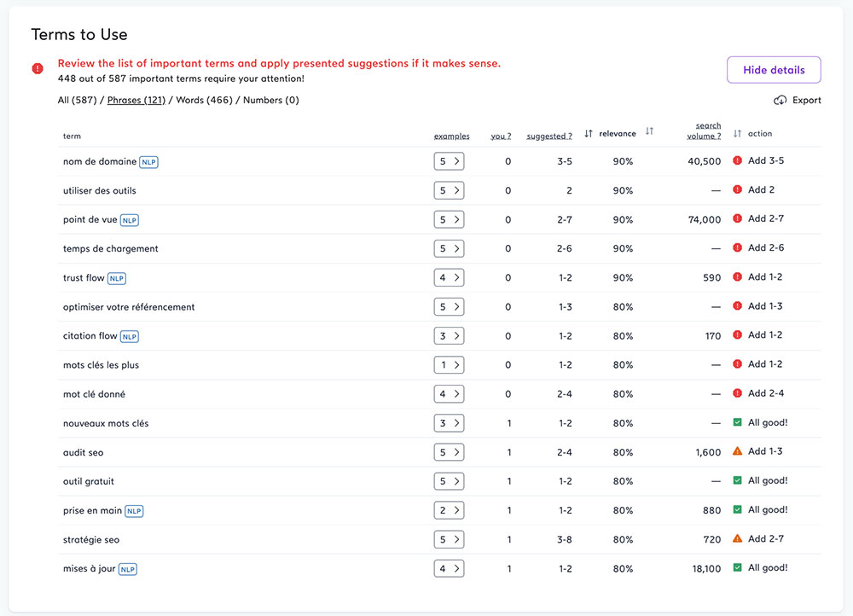Click the you column header
The width and height of the screenshot is (853, 616).
click(x=501, y=136)
